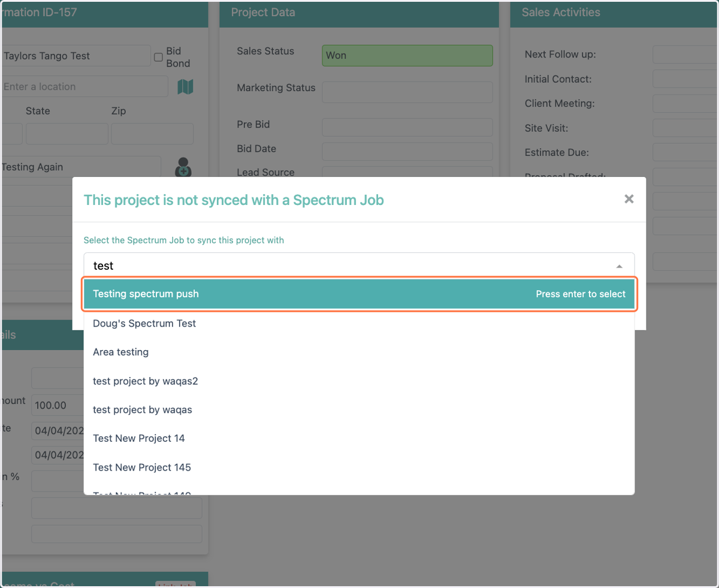Click the 'Testing Again' field
The height and width of the screenshot is (588, 719).
click(80, 167)
